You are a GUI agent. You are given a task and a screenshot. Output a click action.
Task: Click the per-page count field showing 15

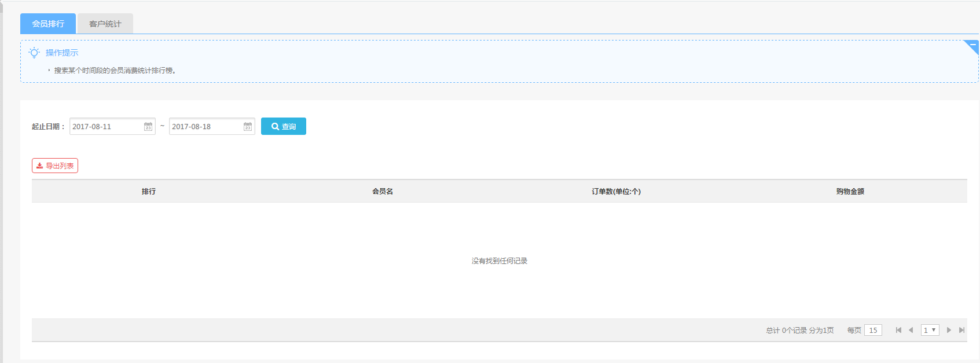(x=873, y=330)
